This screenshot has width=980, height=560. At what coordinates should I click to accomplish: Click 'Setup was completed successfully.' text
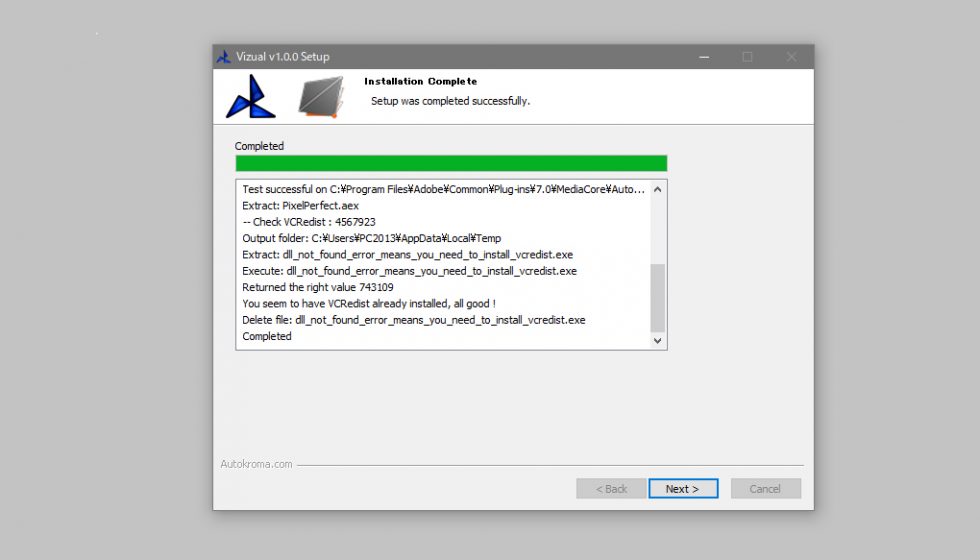[x=451, y=101]
